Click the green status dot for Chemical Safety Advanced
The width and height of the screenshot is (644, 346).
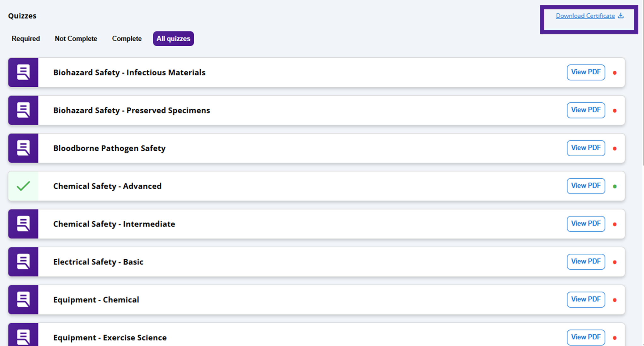coord(615,186)
